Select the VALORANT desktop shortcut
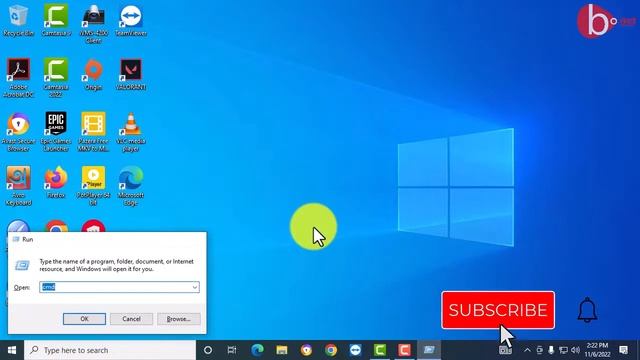640x360 pixels. coord(131,74)
